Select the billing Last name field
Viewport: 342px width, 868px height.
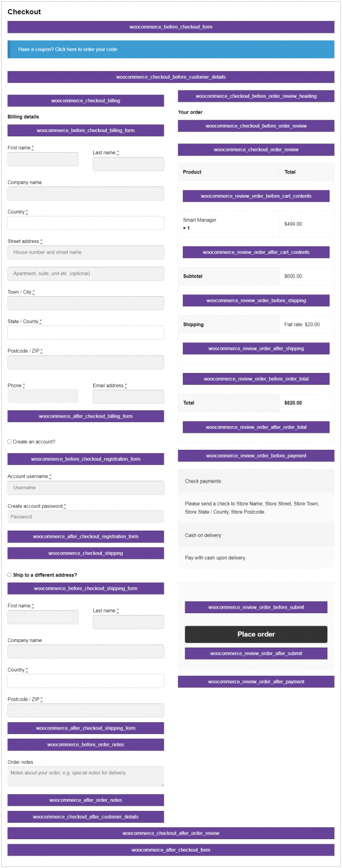click(128, 164)
